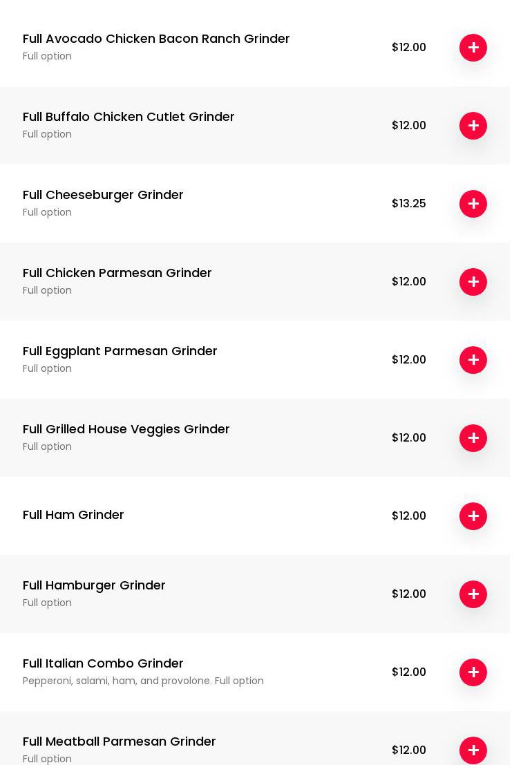Viewport: 532px width, 765px height.
Task: Click the Full Ham Grinder name
Action: 73,515
